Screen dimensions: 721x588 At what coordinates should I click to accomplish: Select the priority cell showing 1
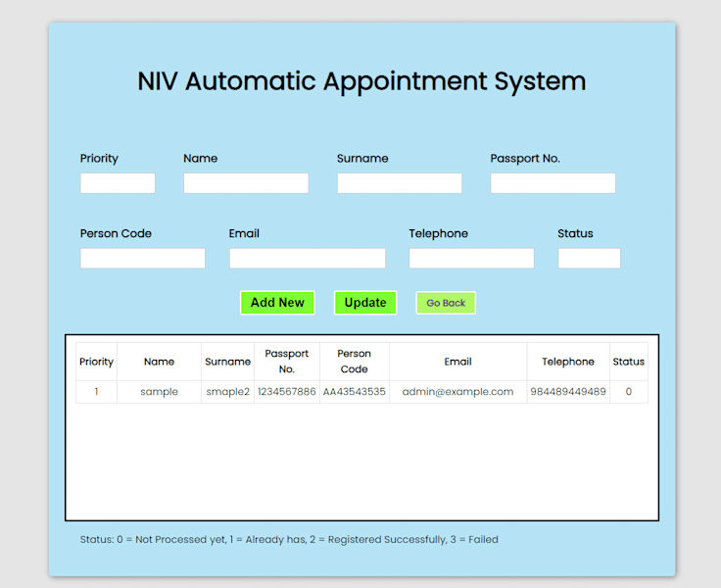tap(97, 392)
